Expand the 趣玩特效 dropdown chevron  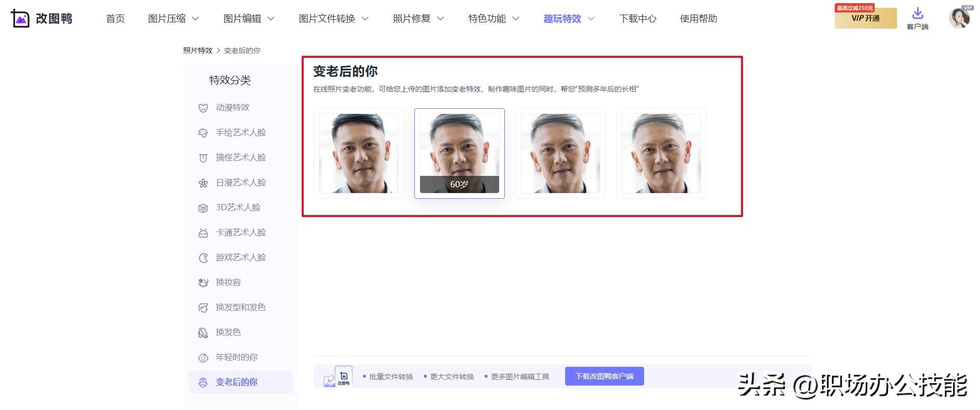[x=591, y=19]
